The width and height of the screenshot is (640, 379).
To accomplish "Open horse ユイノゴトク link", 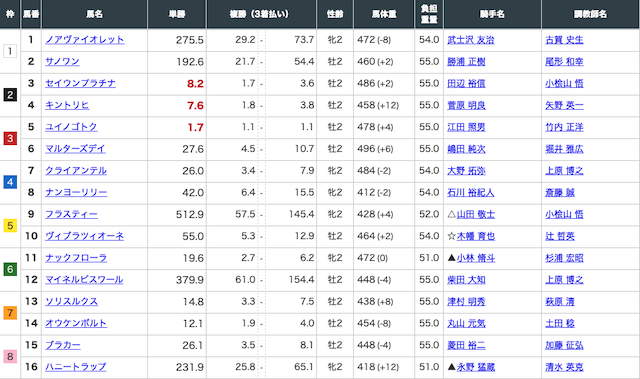I will (71, 127).
